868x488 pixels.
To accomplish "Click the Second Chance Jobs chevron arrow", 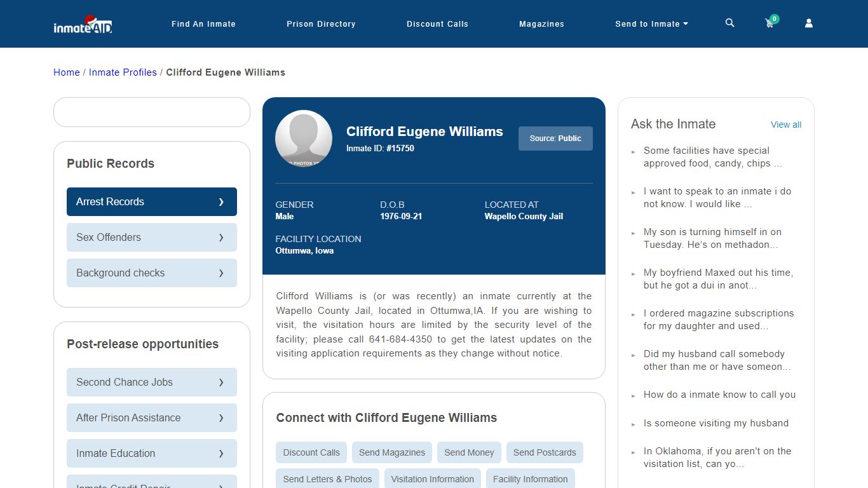I will (221, 382).
